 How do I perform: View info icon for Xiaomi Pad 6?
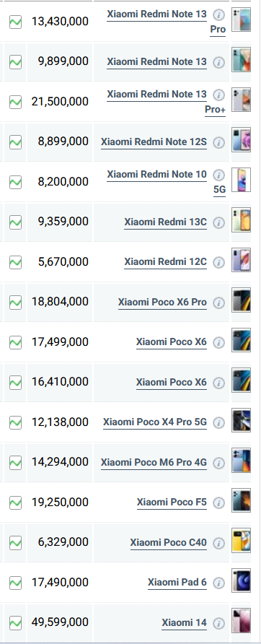click(219, 583)
